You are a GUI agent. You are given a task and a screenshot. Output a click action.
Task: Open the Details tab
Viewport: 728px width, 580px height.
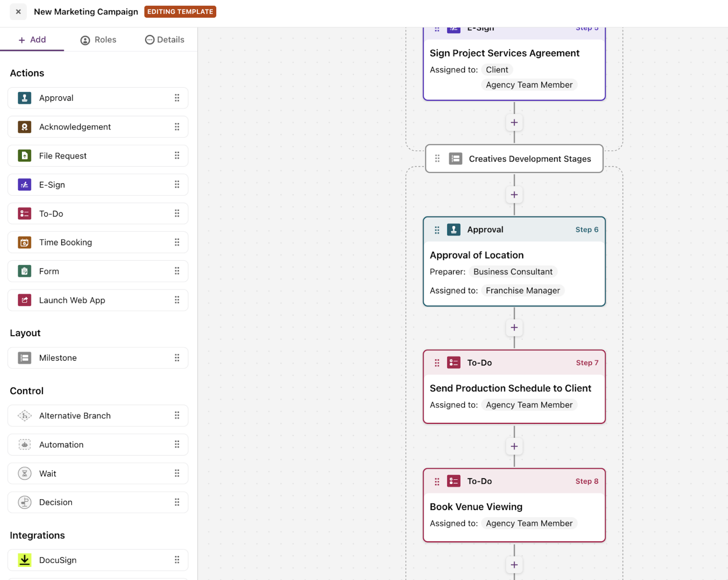pos(164,40)
